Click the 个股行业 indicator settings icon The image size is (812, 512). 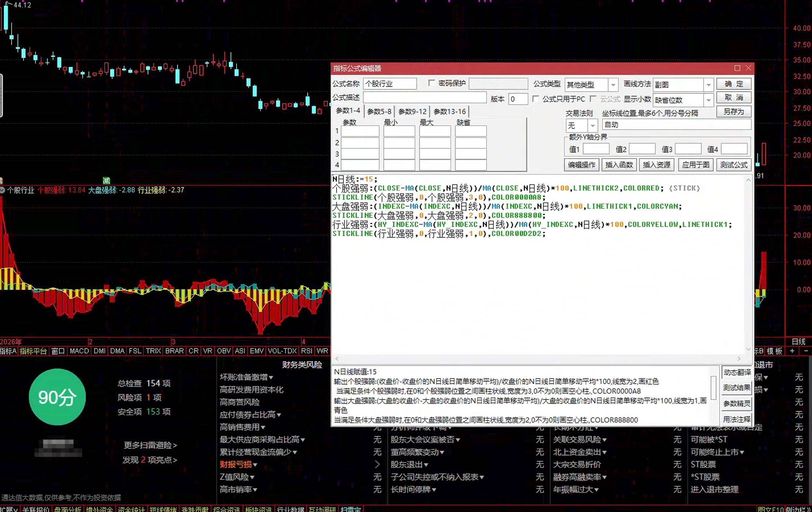(x=3, y=190)
